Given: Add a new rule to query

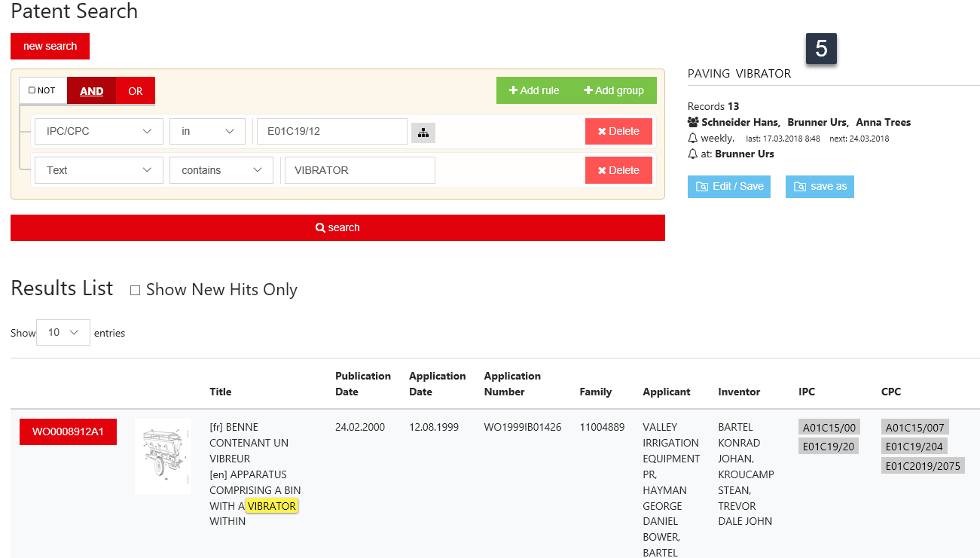Looking at the screenshot, I should 534,90.
